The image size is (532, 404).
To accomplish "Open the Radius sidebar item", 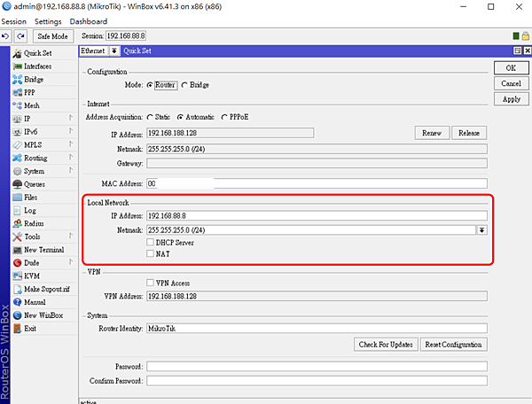I will coord(44,223).
